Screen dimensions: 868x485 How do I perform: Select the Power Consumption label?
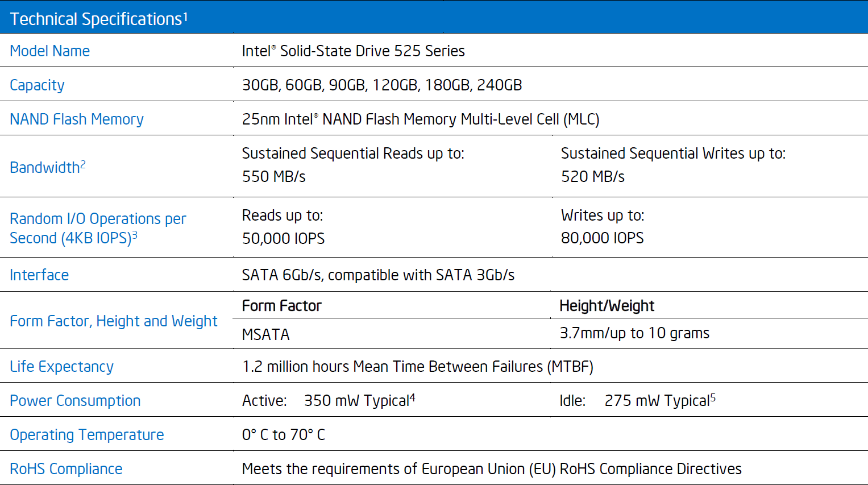pos(75,401)
